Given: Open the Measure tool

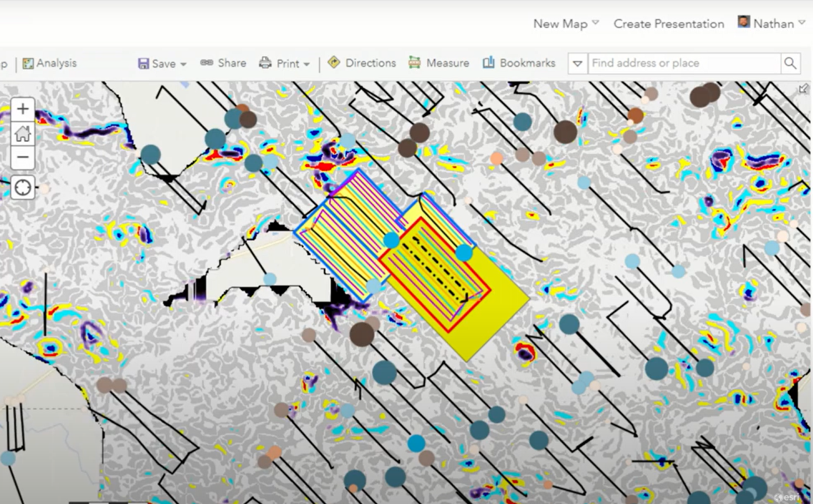Looking at the screenshot, I should (x=439, y=63).
